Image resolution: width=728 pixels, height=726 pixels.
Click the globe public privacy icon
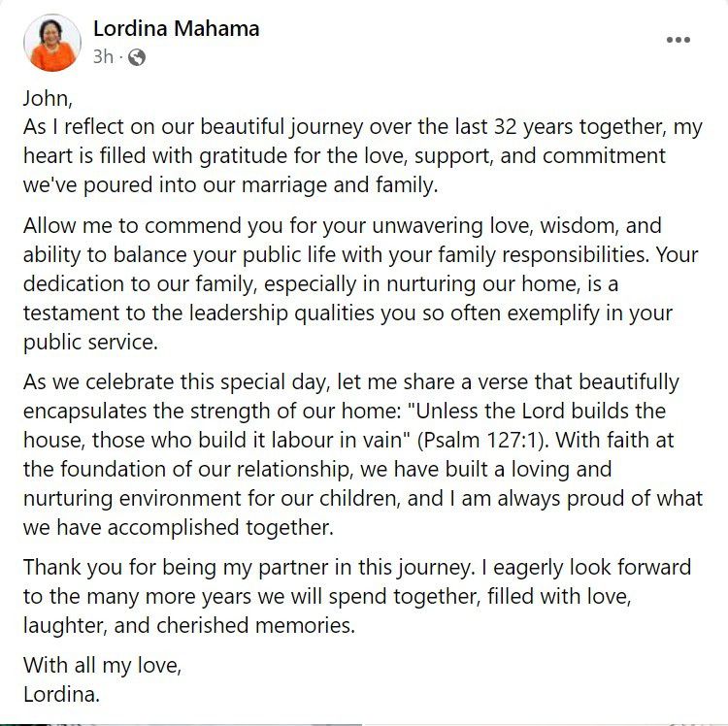pos(137,57)
